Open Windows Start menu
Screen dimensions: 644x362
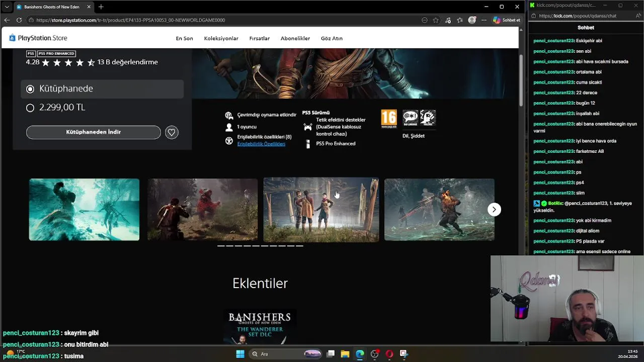pyautogui.click(x=240, y=354)
